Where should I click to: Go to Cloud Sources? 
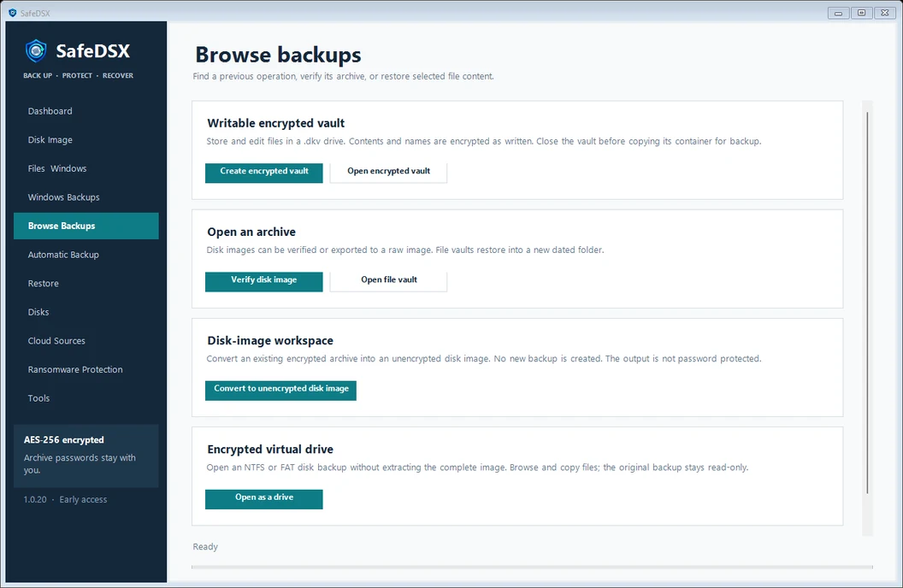click(x=86, y=341)
